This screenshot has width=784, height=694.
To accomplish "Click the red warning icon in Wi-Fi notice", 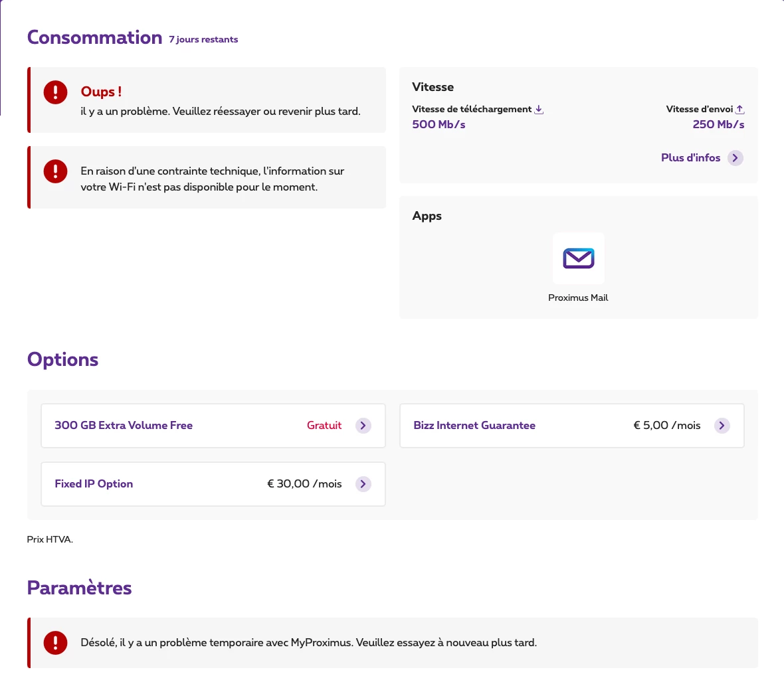I will coord(55,171).
